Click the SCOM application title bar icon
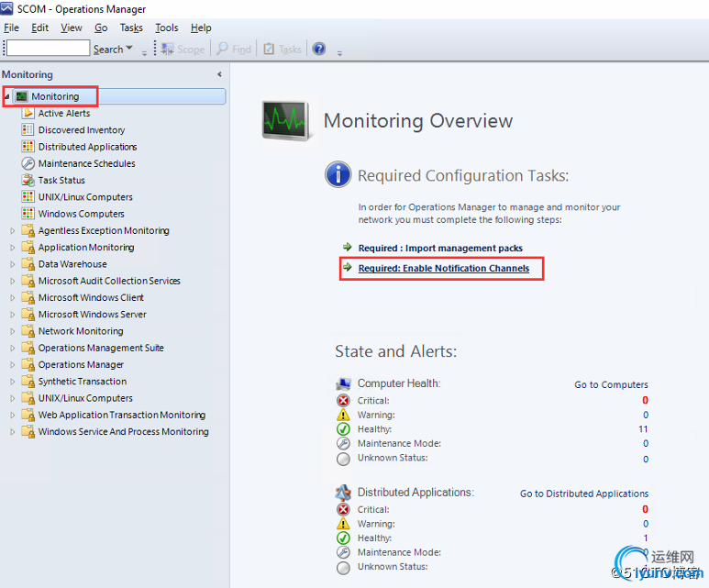This screenshot has height=588, width=709. (6, 8)
